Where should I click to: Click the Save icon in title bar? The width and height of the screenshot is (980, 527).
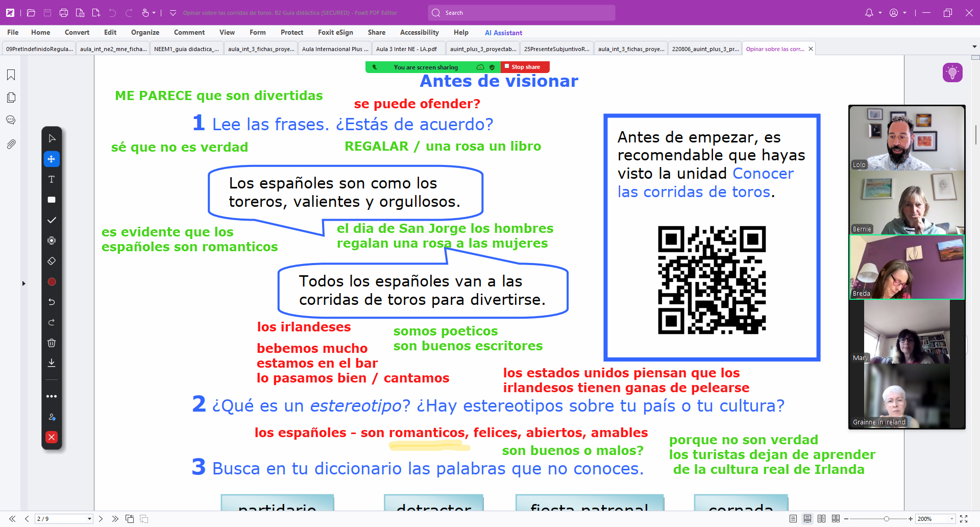pos(47,13)
